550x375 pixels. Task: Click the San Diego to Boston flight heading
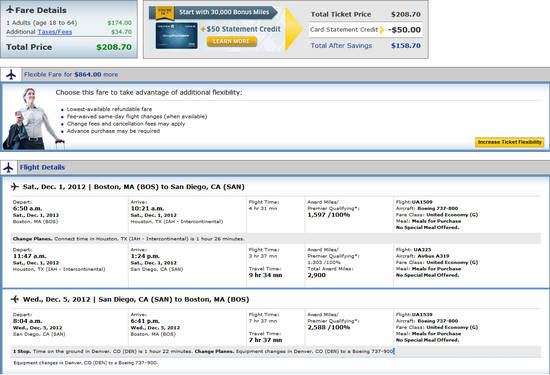tap(136, 300)
